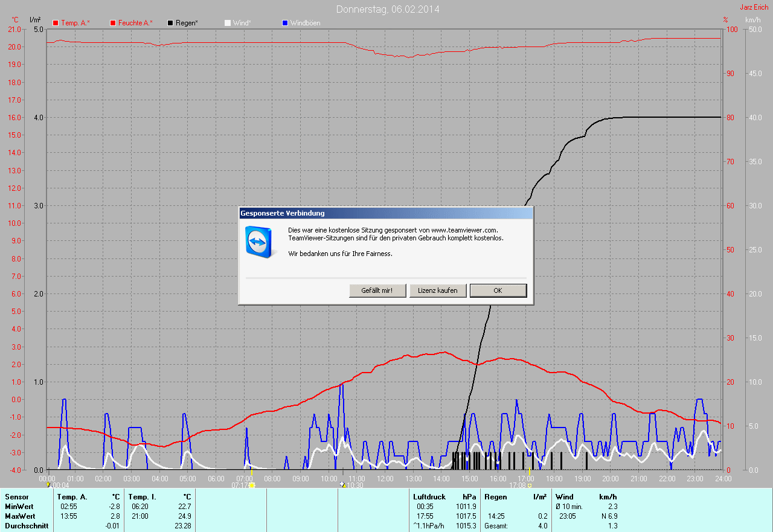Click the 'Temp. A.' column header
The width and height of the screenshot is (773, 532).
(x=72, y=497)
